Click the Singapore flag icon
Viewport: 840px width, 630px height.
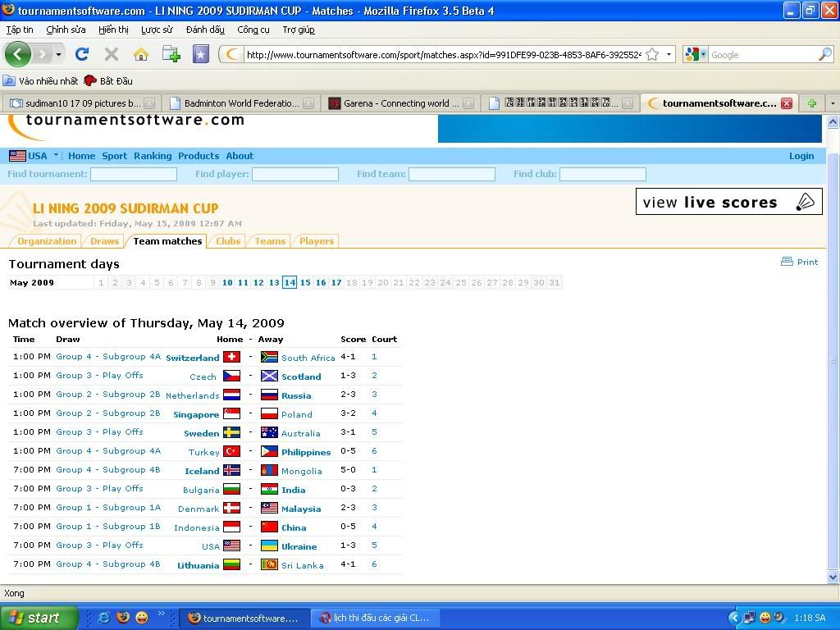(x=231, y=413)
